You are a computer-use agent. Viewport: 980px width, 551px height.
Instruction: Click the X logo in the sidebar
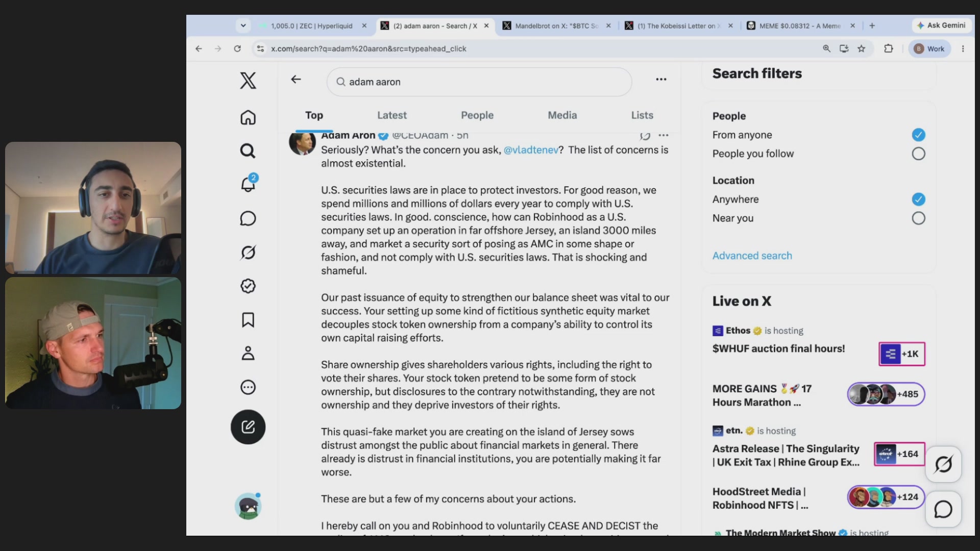(248, 81)
